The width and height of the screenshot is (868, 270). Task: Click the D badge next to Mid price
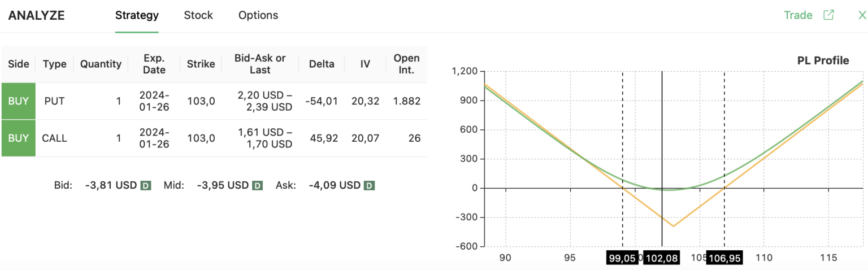(x=257, y=185)
